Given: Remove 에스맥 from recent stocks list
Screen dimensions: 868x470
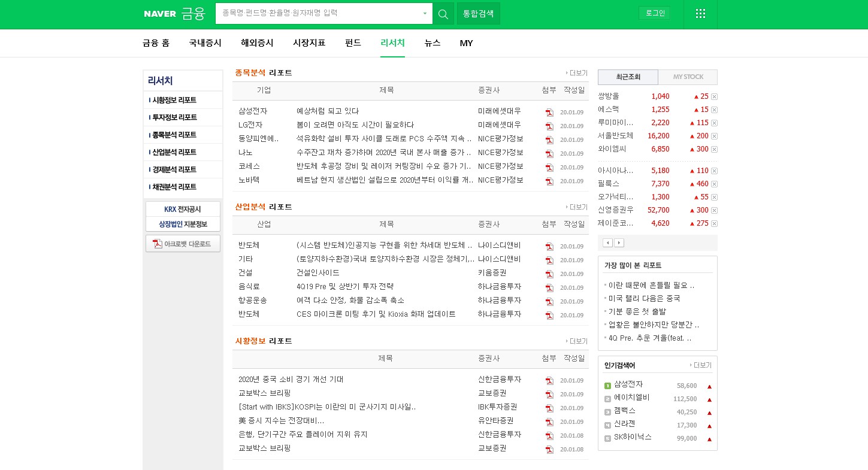Looking at the screenshot, I should pos(714,110).
